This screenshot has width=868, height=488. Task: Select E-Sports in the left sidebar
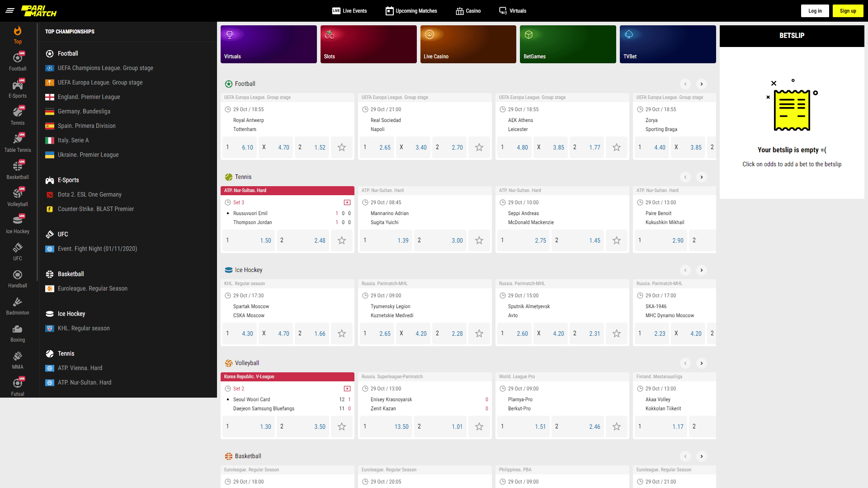[18, 89]
